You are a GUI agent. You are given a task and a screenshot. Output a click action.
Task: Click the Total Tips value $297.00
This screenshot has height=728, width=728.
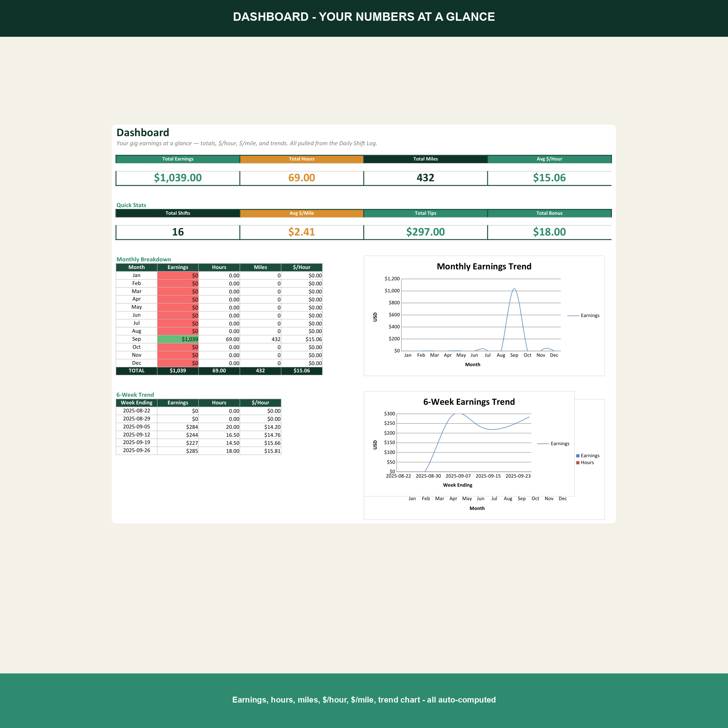(426, 232)
